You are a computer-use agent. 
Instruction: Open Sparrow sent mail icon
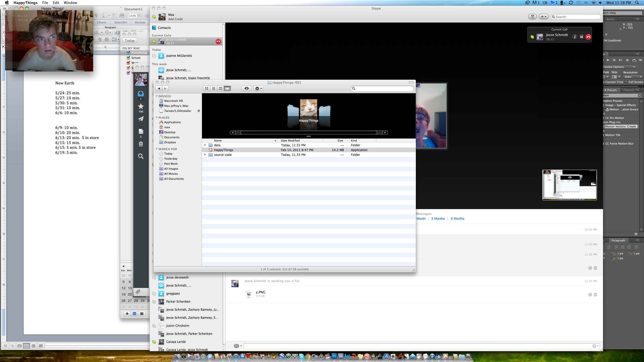coord(141,119)
